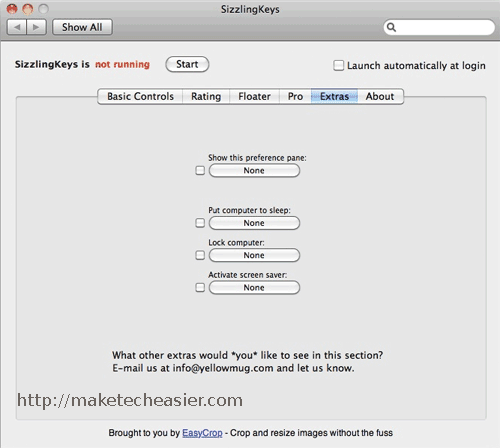Viewport: 500px width, 448px height.
Task: Set hotkey field for Show this preference pane
Action: tap(254, 170)
